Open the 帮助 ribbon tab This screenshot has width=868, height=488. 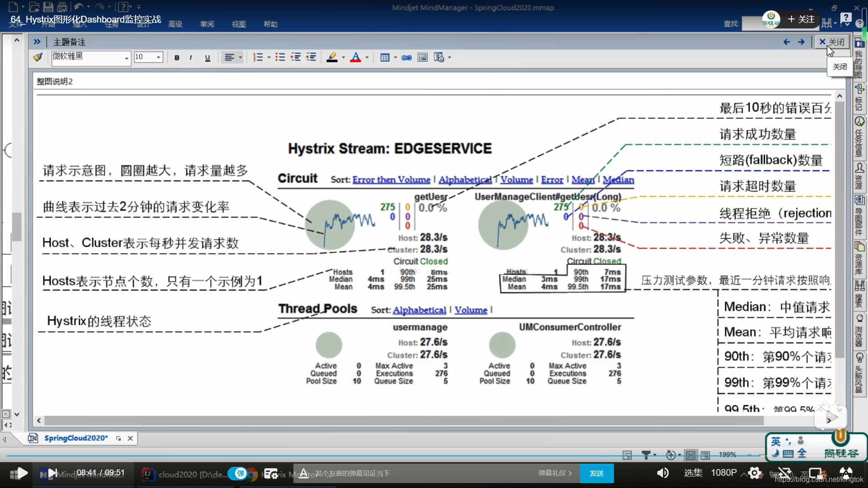click(270, 24)
